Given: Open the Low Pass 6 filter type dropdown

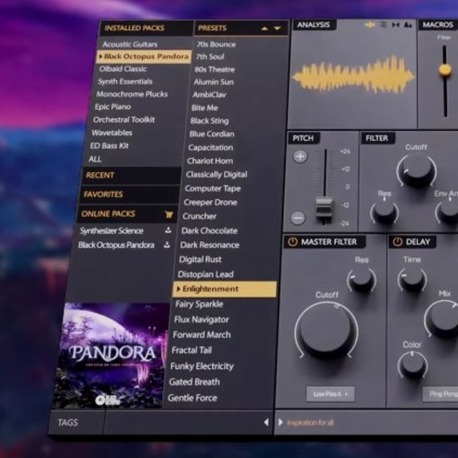Looking at the screenshot, I should pyautogui.click(x=330, y=394).
